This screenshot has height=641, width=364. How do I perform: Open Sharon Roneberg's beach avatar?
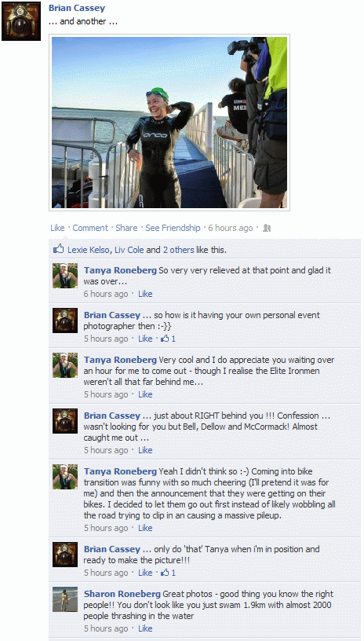pos(65,599)
